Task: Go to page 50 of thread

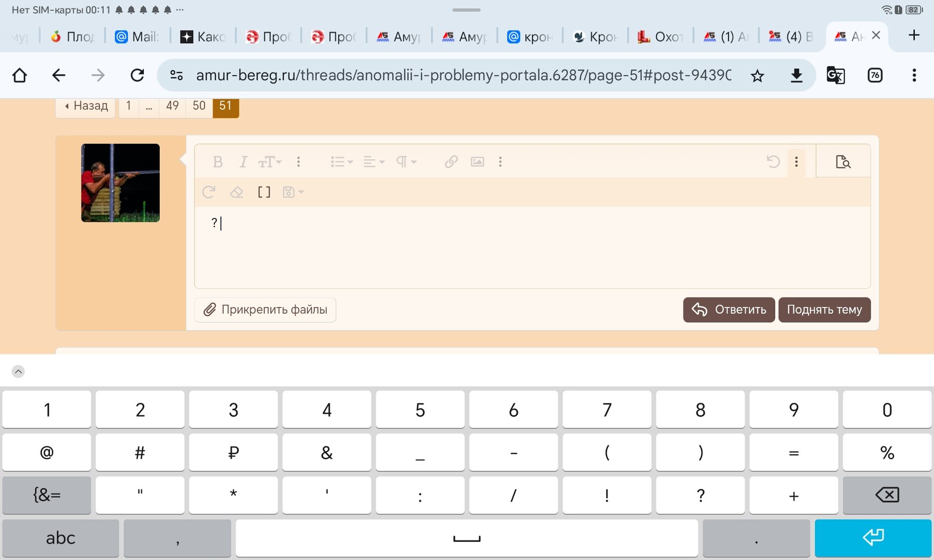Action: [x=199, y=106]
